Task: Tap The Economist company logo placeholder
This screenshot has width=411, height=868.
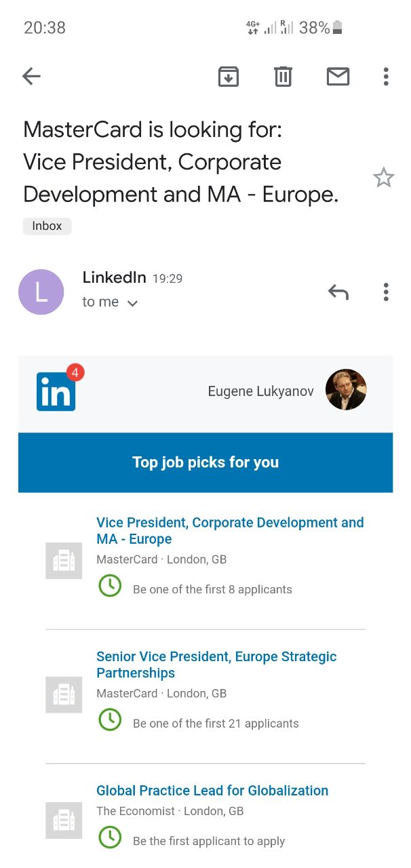Action: pos(64,821)
